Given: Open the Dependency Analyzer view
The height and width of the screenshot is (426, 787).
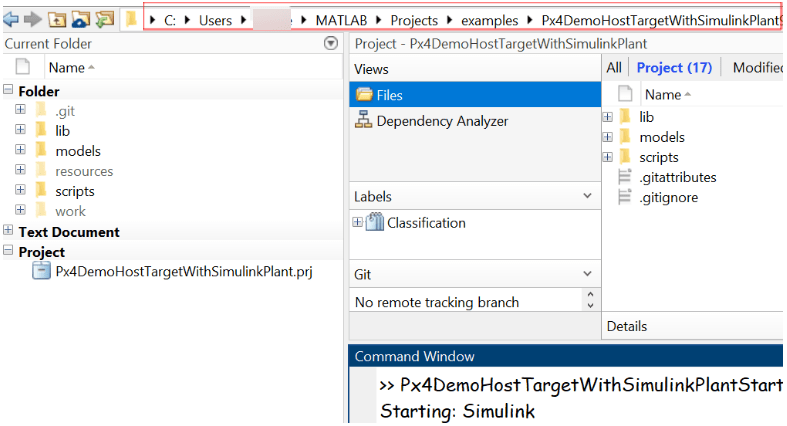Looking at the screenshot, I should (x=441, y=121).
